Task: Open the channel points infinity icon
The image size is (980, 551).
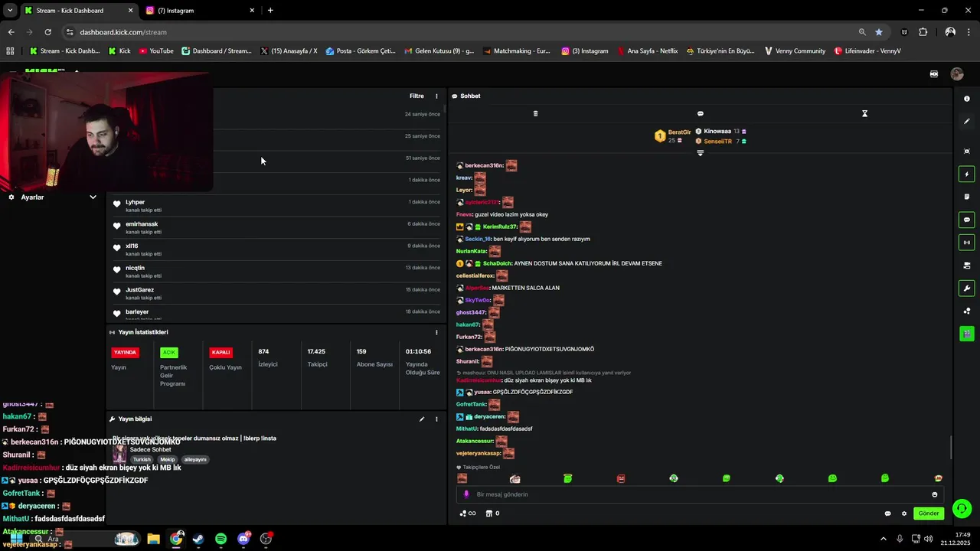Action: [467, 514]
